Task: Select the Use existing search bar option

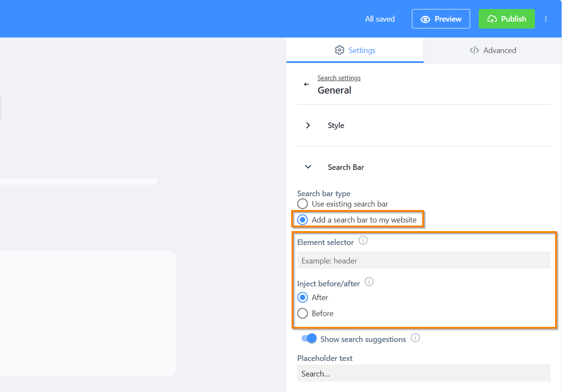Action: (x=302, y=204)
